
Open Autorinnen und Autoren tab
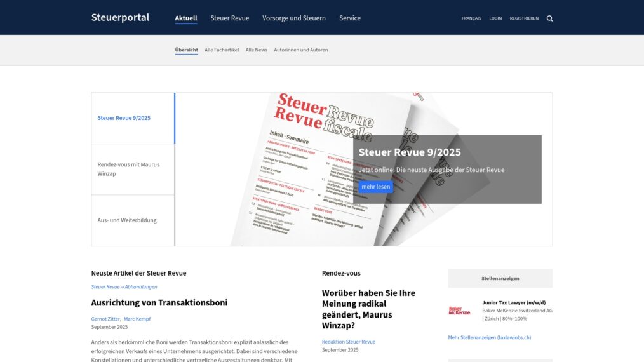tap(301, 50)
